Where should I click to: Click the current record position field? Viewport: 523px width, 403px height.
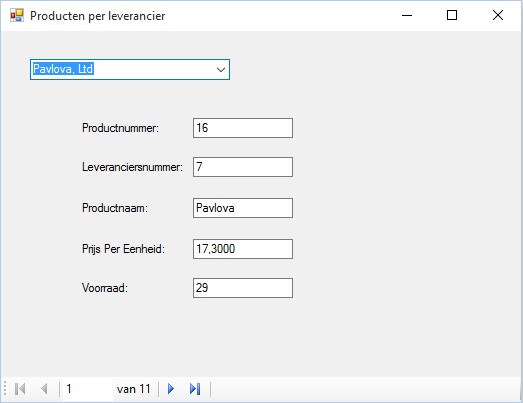[x=88, y=389]
